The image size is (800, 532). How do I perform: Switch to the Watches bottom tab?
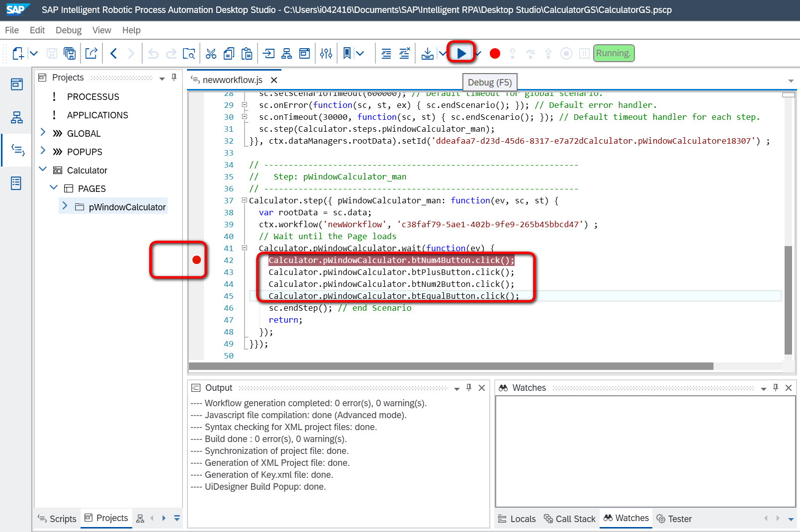[626, 518]
